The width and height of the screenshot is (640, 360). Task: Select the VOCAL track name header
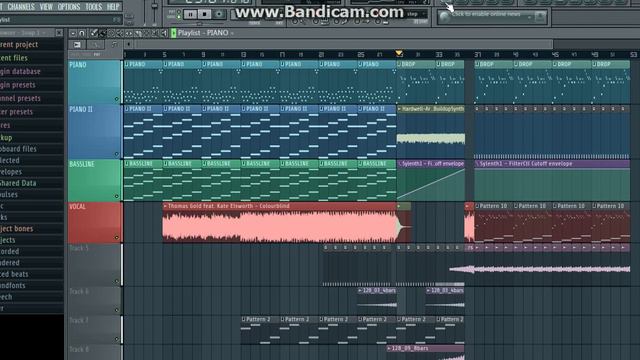click(94, 222)
